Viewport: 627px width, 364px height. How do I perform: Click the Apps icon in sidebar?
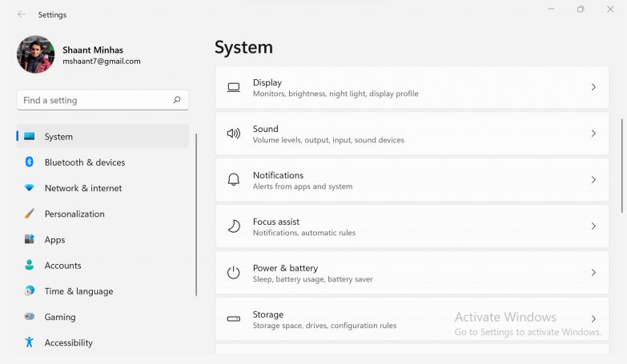(29, 239)
